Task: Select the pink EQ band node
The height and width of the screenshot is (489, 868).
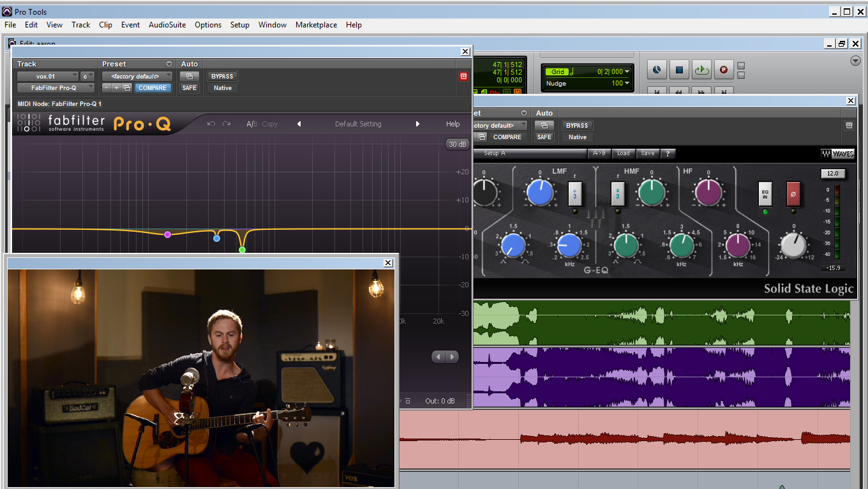Action: click(167, 234)
